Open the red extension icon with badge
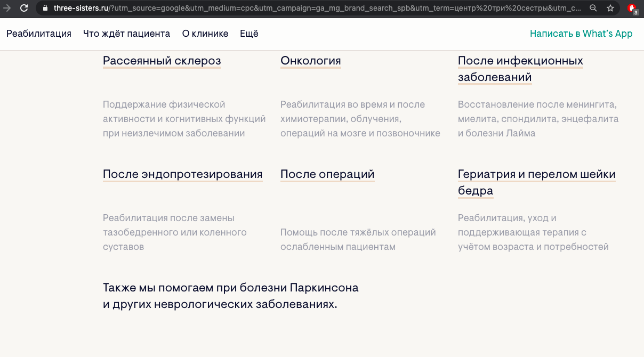The height and width of the screenshot is (357, 644). (x=632, y=9)
